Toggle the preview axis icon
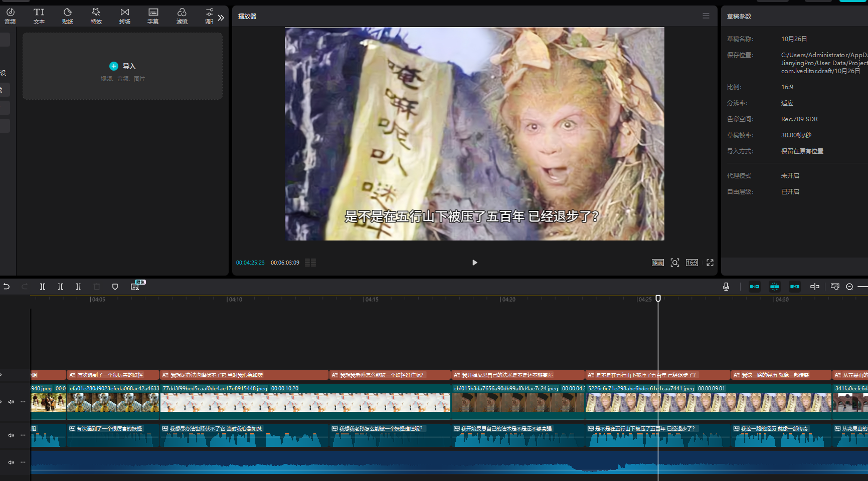 pos(815,287)
